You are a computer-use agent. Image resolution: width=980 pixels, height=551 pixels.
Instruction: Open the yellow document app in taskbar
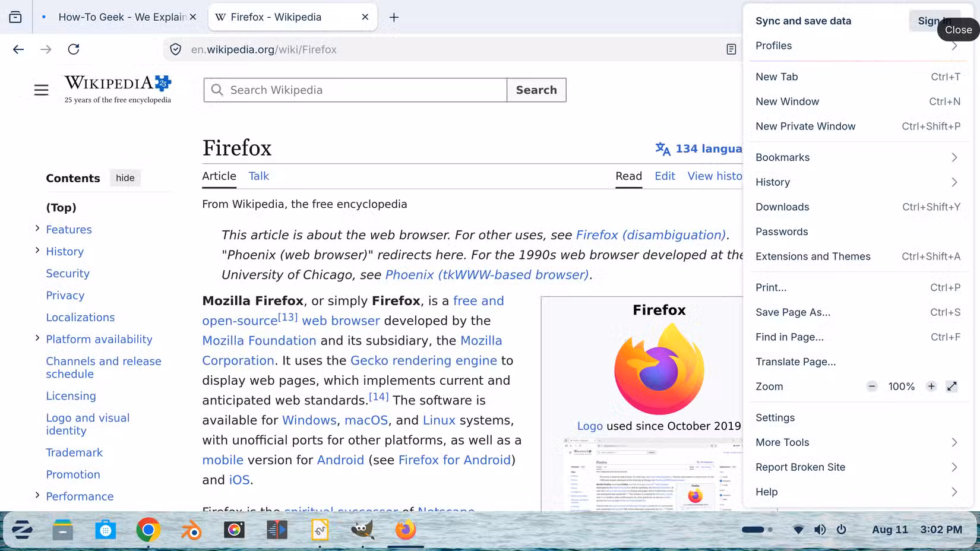point(320,530)
